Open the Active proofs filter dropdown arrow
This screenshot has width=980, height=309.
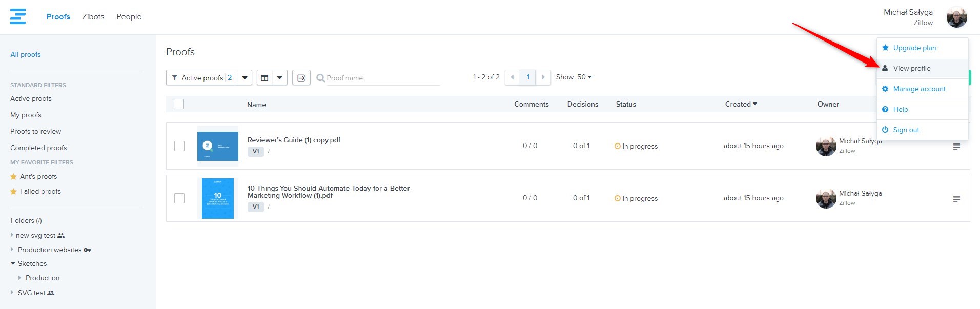[x=245, y=78]
